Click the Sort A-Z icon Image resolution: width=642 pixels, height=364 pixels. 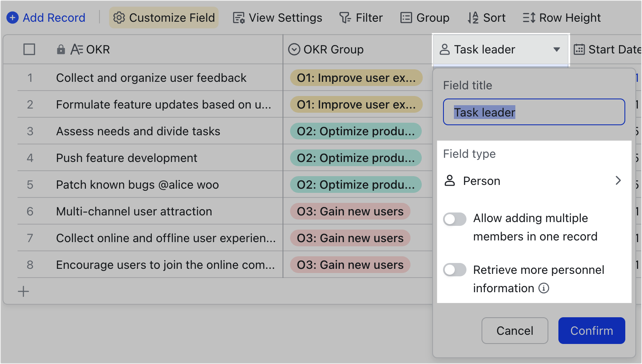473,18
